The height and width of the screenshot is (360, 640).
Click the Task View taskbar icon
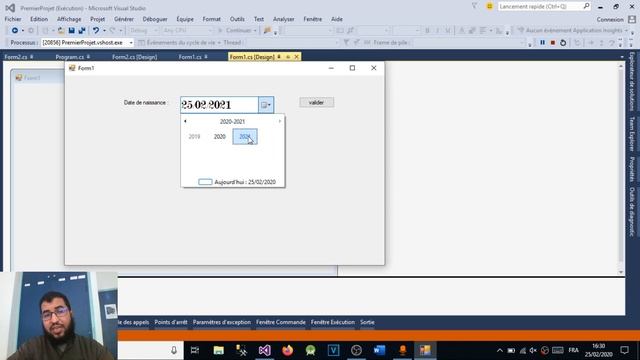point(195,350)
